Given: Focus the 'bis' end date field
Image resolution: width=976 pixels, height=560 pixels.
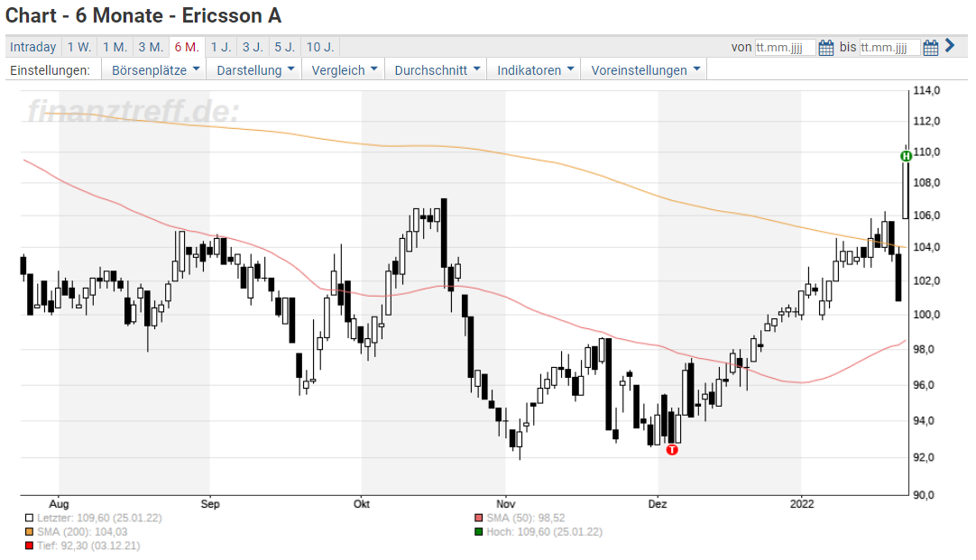Looking at the screenshot, I should [889, 47].
